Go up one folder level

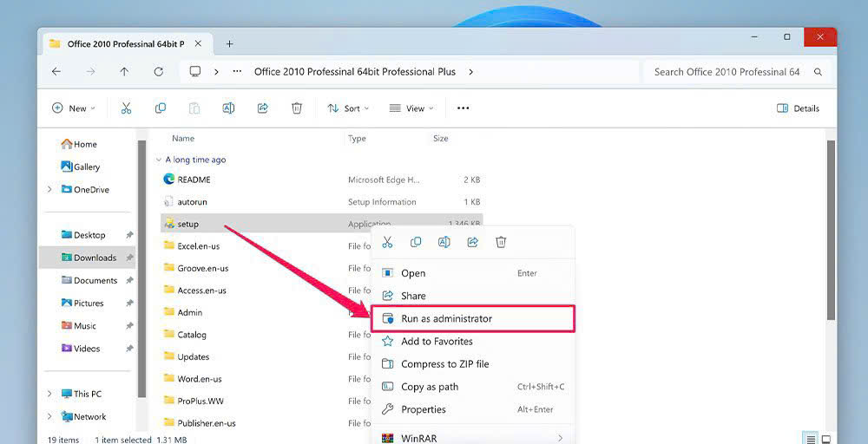[x=124, y=72]
